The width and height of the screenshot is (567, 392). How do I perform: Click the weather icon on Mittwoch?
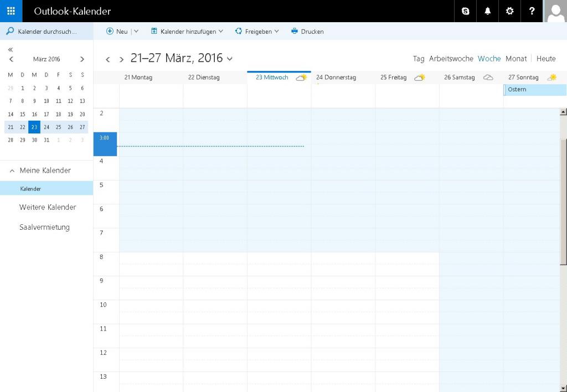[301, 78]
